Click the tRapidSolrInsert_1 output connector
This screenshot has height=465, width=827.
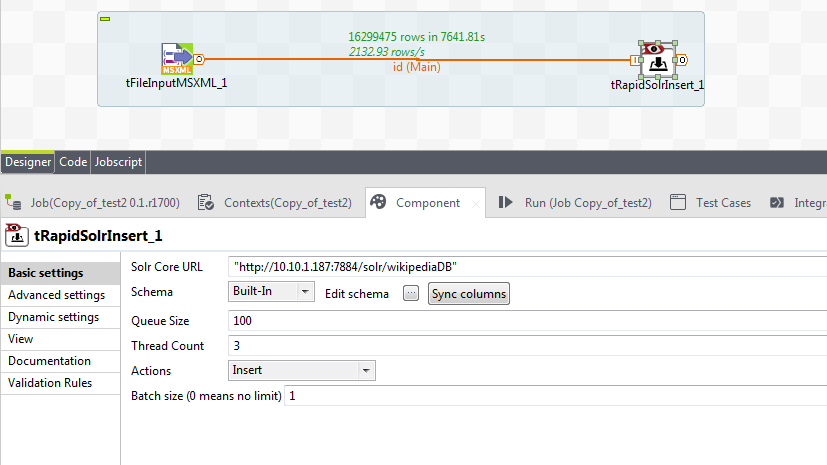point(682,60)
